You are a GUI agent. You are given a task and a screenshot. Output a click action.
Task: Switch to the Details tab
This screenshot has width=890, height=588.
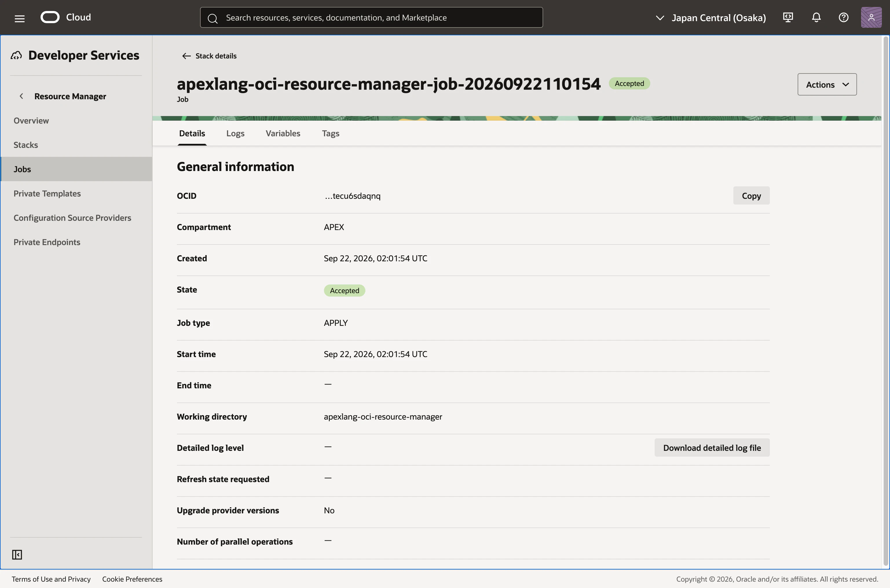(192, 133)
